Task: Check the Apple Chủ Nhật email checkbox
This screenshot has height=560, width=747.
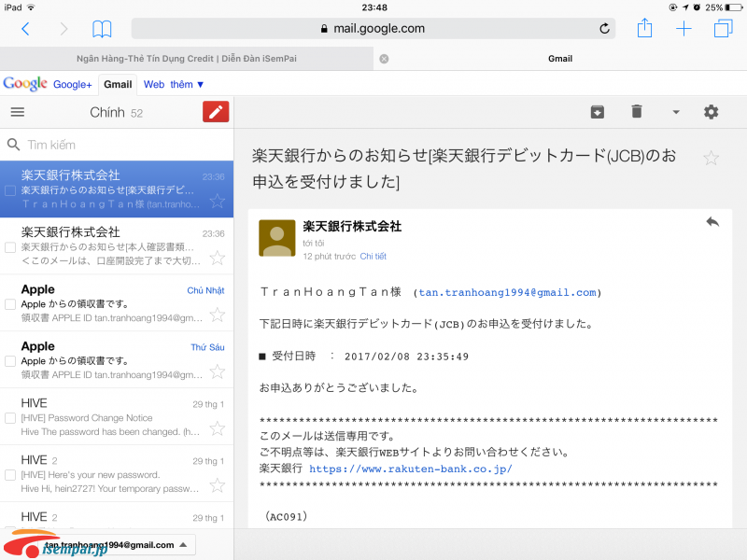Action: [10, 304]
